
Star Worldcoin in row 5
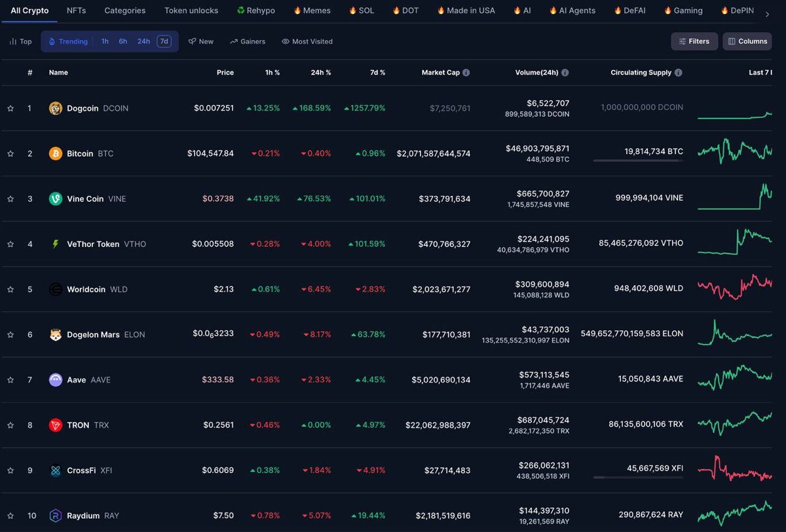(x=10, y=289)
